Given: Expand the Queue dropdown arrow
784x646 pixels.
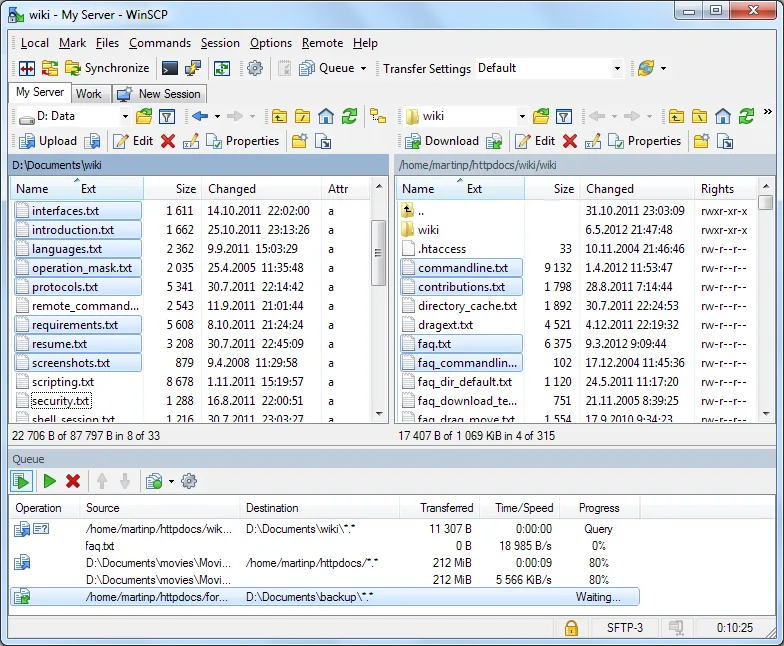Looking at the screenshot, I should click(364, 68).
